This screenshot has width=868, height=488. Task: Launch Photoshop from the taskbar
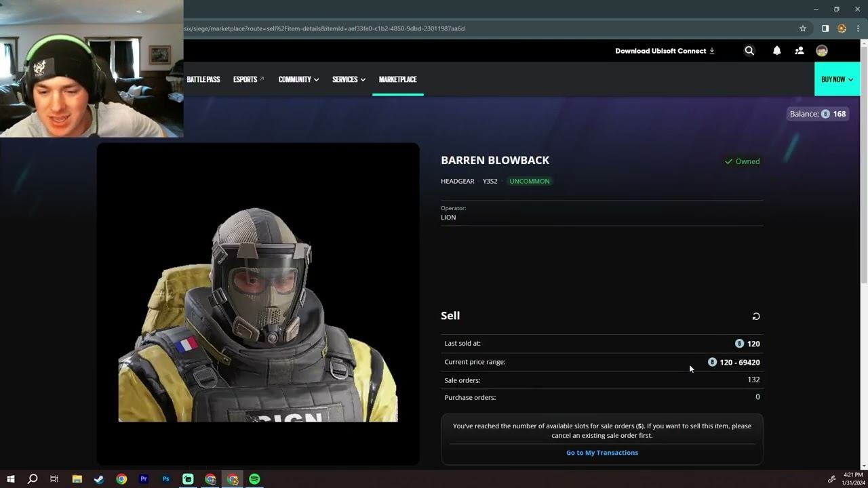(x=165, y=479)
